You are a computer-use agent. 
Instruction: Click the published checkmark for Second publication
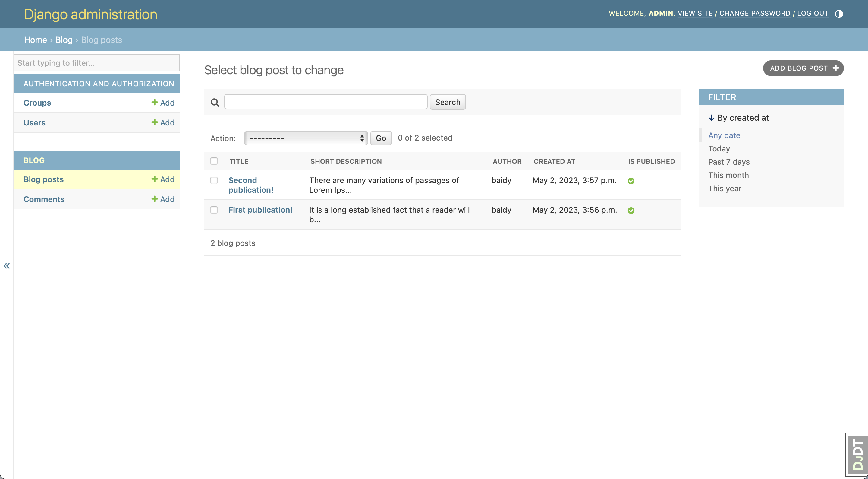631,181
